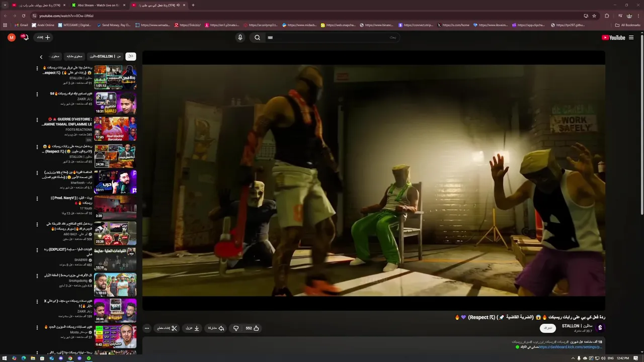Click the main video player area
Viewport: 644px width, 362px height.
coord(373,180)
